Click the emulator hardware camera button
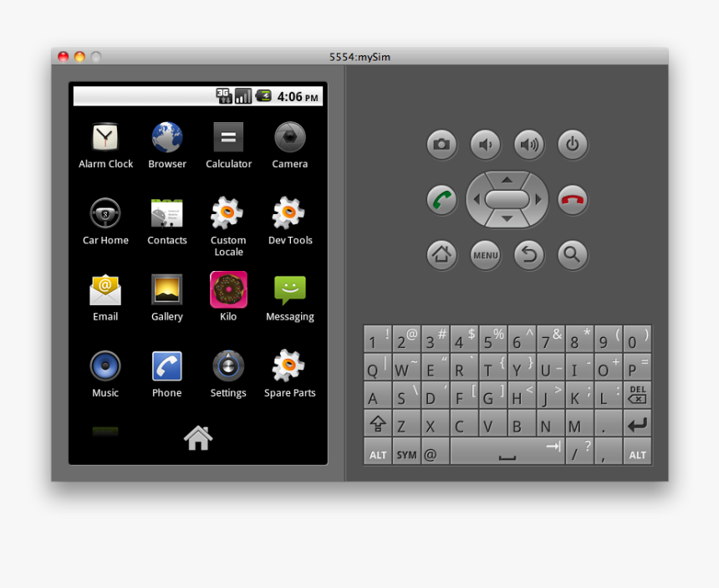The width and height of the screenshot is (719, 588). pos(441,145)
